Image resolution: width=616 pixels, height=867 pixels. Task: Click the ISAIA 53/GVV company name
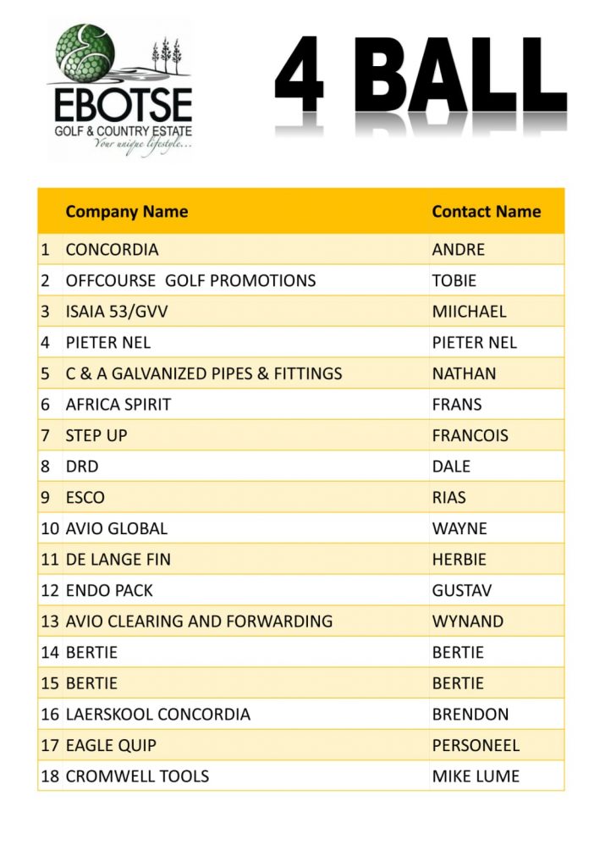coord(117,312)
